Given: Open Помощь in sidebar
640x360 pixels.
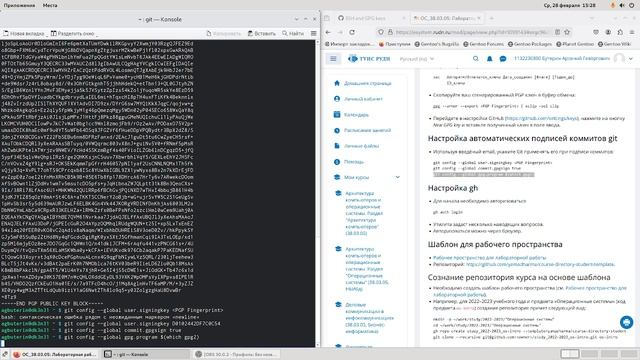Looking at the screenshot, I should click(349, 162).
